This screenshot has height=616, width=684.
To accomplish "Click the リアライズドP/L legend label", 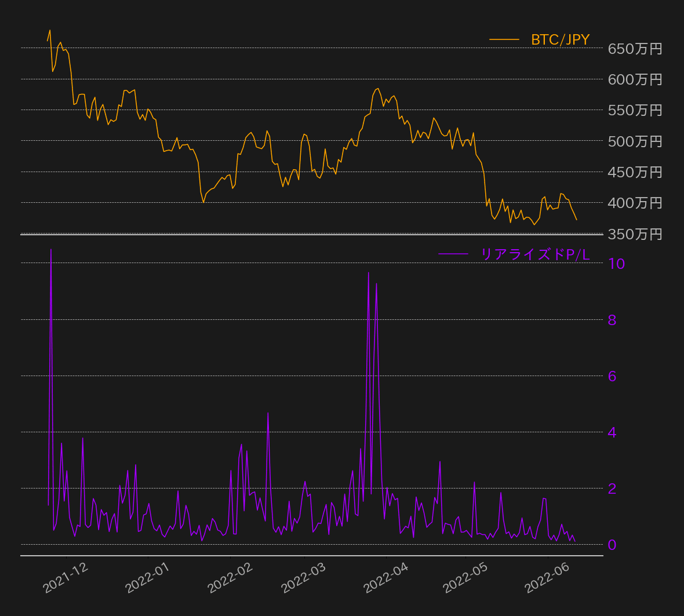I will click(x=535, y=254).
